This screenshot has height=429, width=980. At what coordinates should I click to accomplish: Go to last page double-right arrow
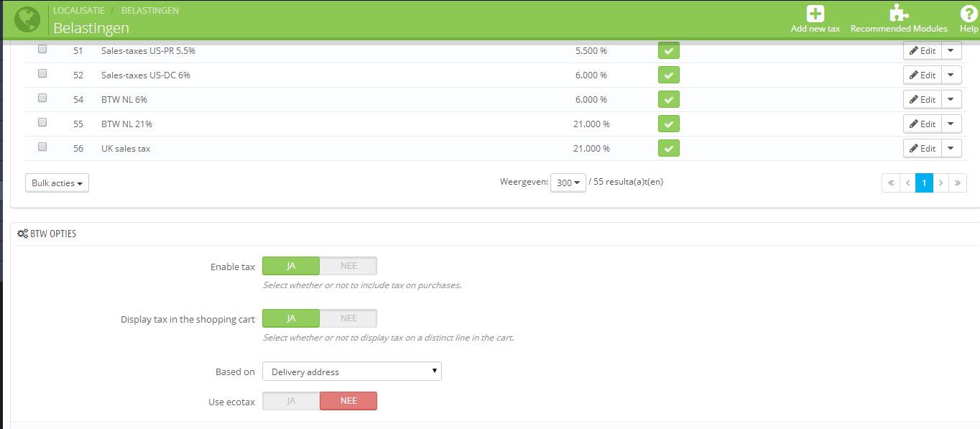(958, 183)
